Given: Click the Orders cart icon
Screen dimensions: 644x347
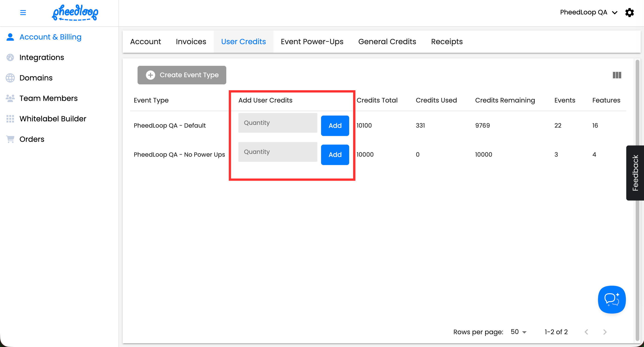Looking at the screenshot, I should [10, 139].
